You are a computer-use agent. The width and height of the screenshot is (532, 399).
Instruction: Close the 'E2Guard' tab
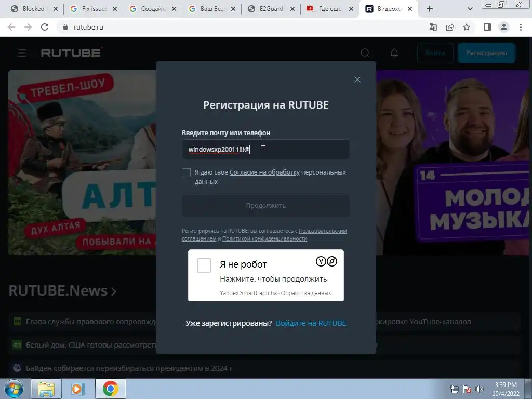click(292, 9)
